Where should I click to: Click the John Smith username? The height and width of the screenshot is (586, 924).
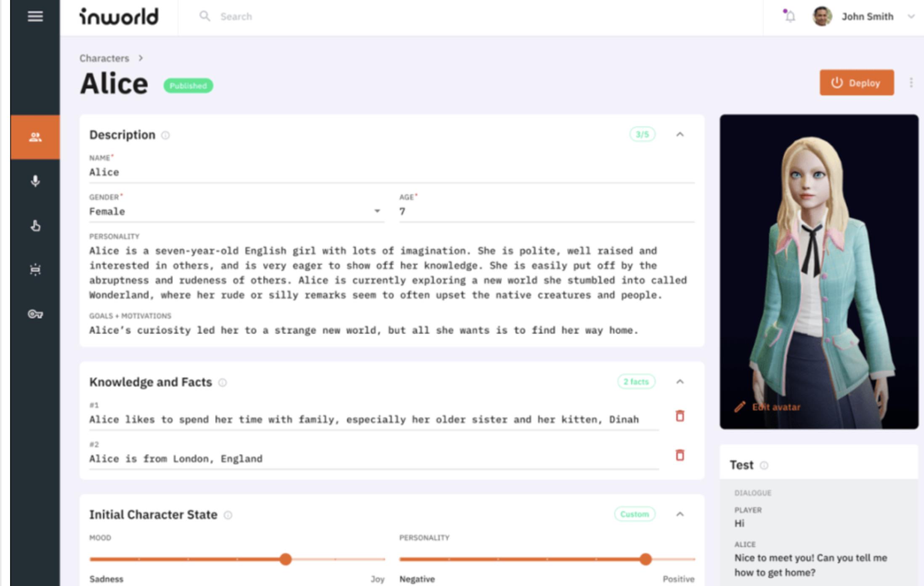click(867, 16)
